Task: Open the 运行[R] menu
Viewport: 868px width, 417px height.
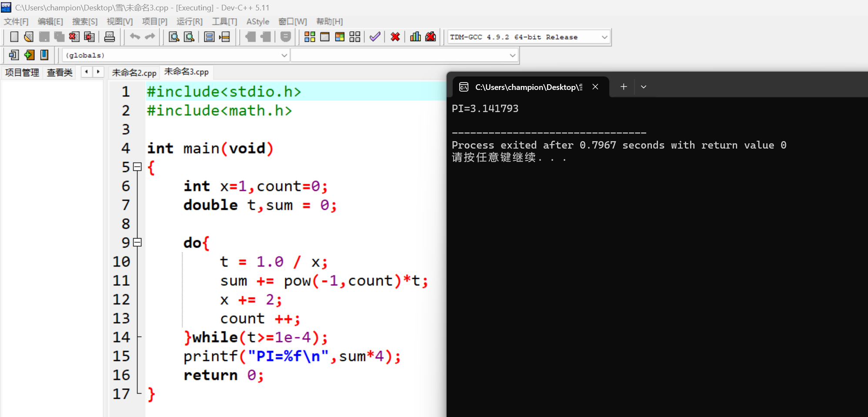Action: click(x=190, y=22)
